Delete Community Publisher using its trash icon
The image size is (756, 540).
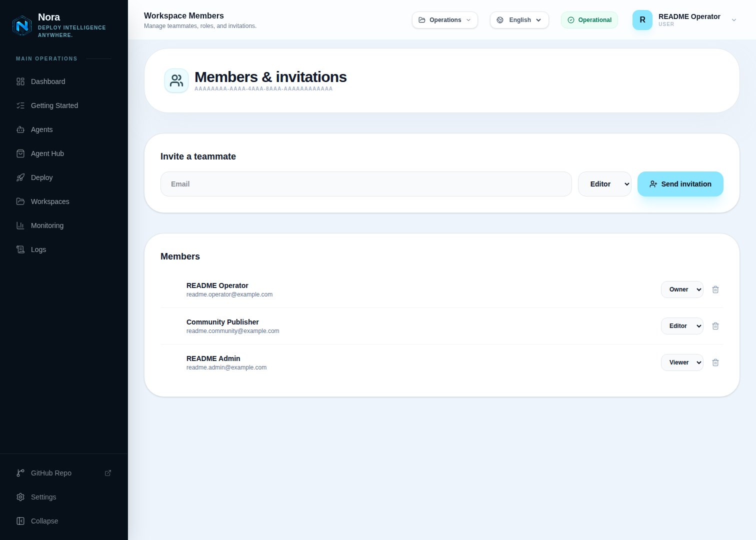pos(715,326)
